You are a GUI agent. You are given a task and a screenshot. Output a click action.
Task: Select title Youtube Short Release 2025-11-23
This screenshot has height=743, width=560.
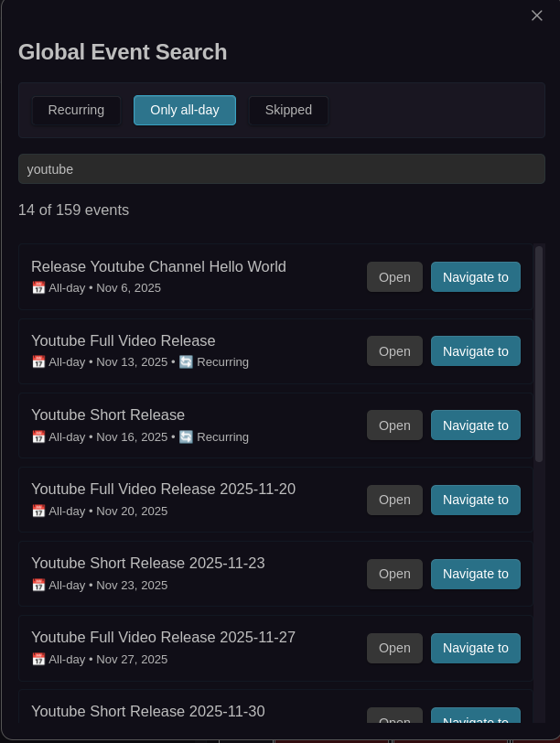point(148,563)
